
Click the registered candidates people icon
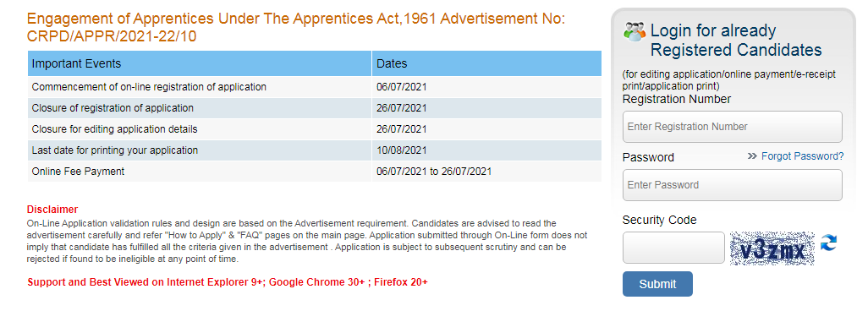635,31
